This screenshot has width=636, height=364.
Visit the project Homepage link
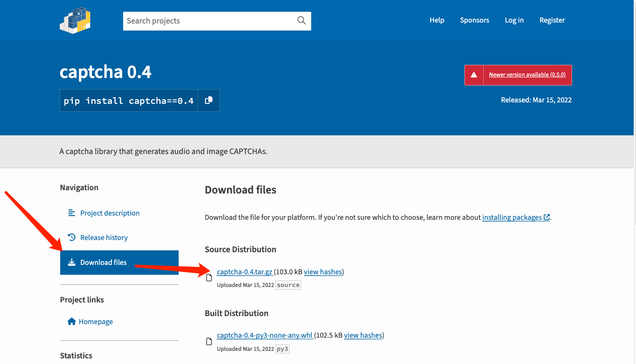(x=96, y=322)
